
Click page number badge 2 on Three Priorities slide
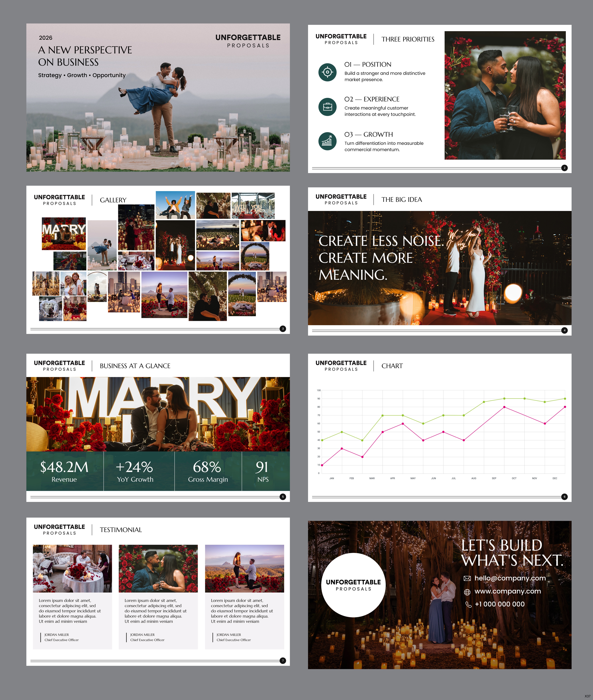(564, 168)
